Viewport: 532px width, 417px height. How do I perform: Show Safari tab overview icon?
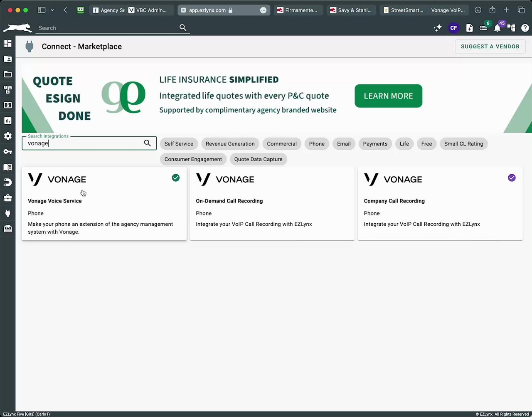click(521, 10)
